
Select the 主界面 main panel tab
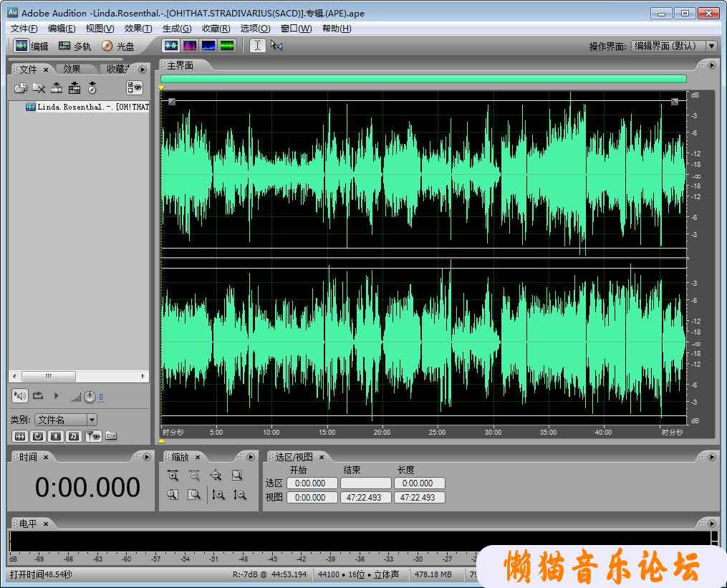pyautogui.click(x=180, y=66)
